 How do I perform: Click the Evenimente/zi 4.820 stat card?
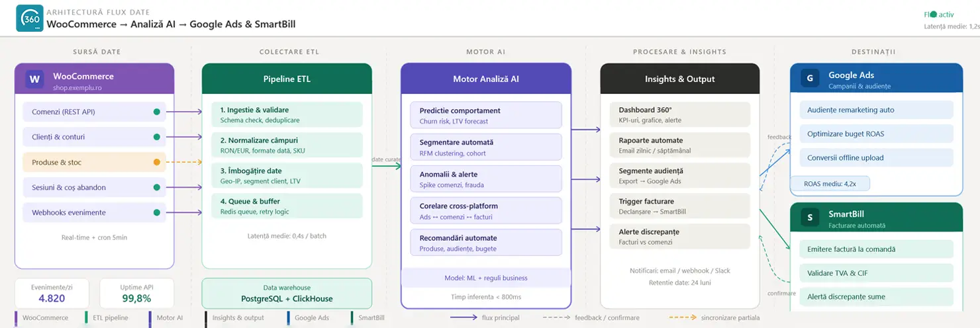(52, 293)
